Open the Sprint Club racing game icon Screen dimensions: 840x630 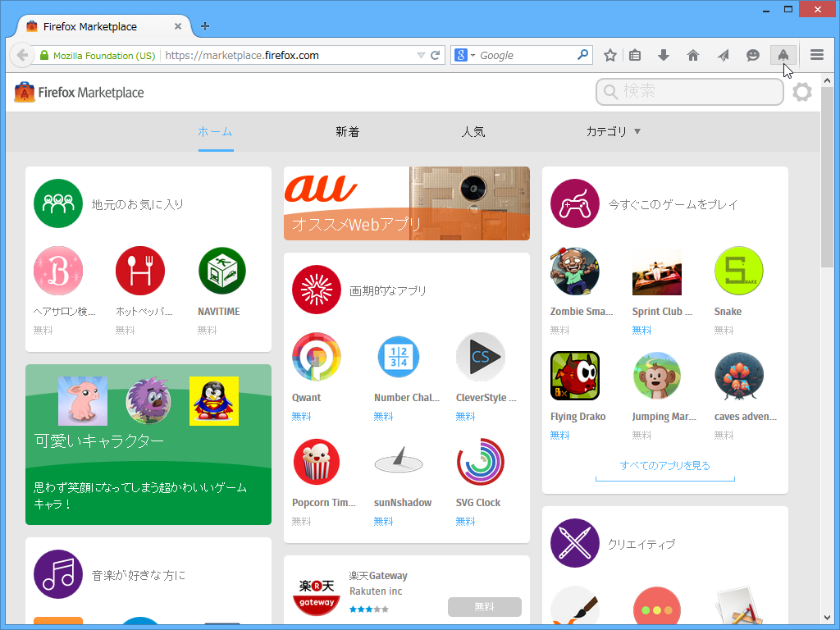(657, 271)
